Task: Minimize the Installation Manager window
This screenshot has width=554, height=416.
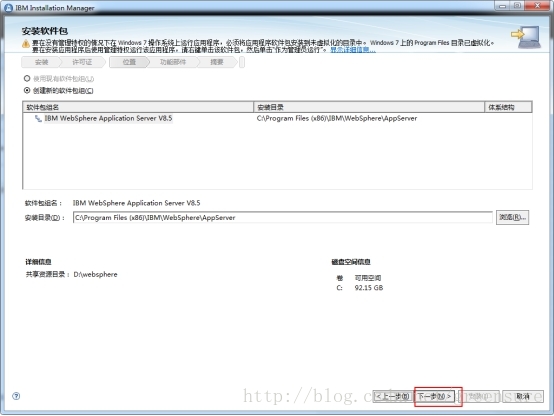Action: coord(502,6)
